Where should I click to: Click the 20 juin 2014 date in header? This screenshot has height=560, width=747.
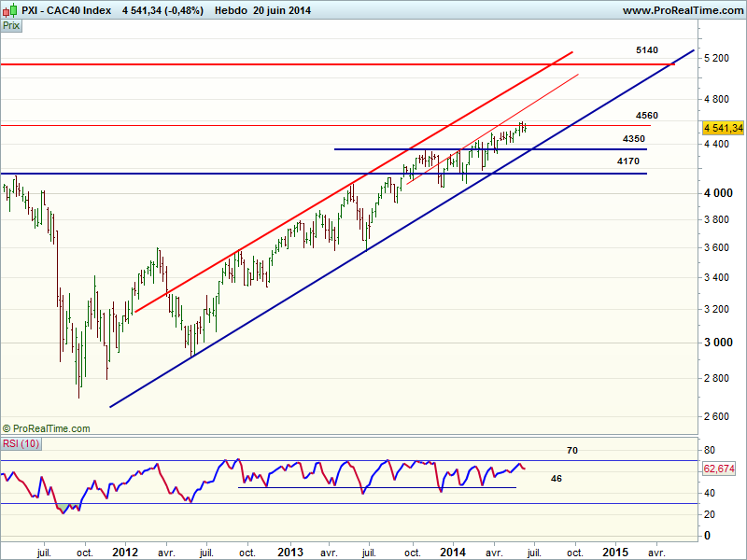(x=282, y=10)
